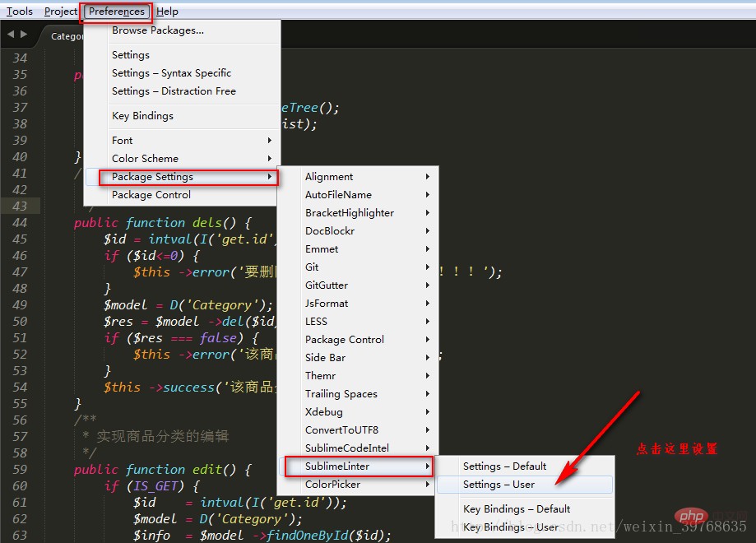Go to previous tab with left arrow

[11, 35]
